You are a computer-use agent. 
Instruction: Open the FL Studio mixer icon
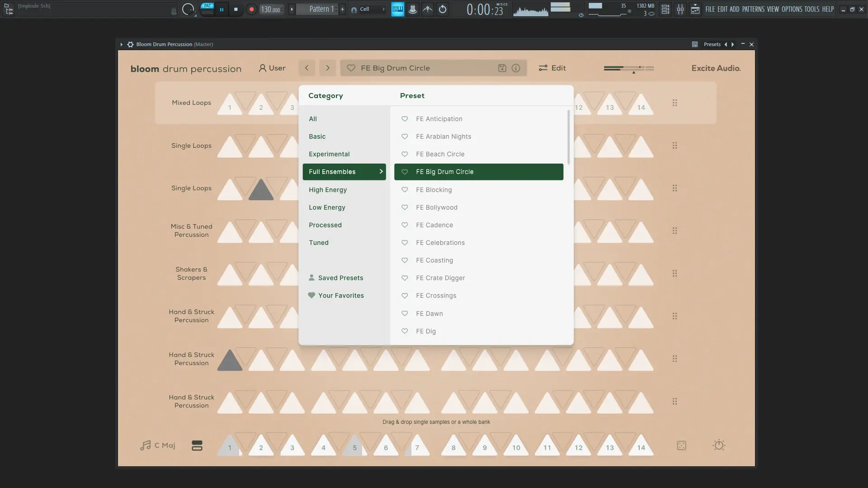[680, 9]
